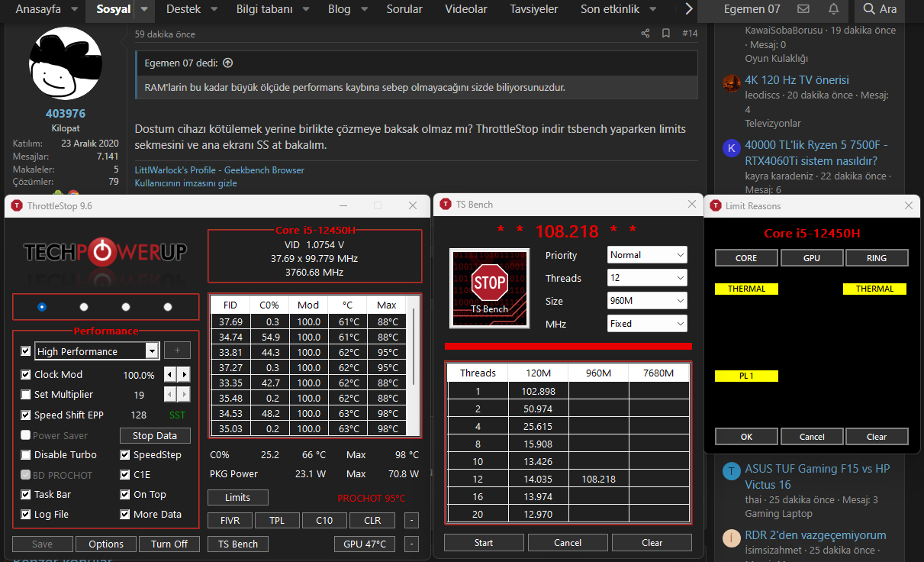Screen dimensions: 924x562
Task: Click the core table vertical scrollbar
Action: (414, 347)
